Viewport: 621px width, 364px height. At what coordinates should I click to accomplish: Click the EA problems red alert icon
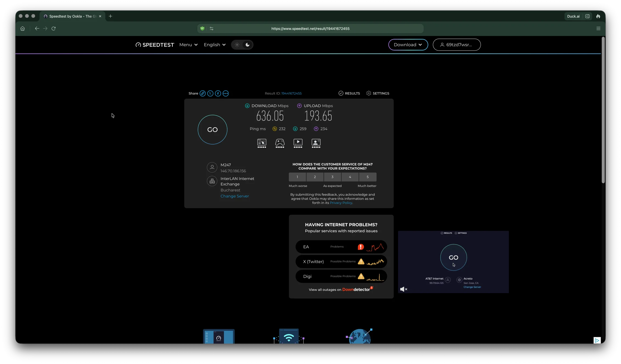point(361,247)
